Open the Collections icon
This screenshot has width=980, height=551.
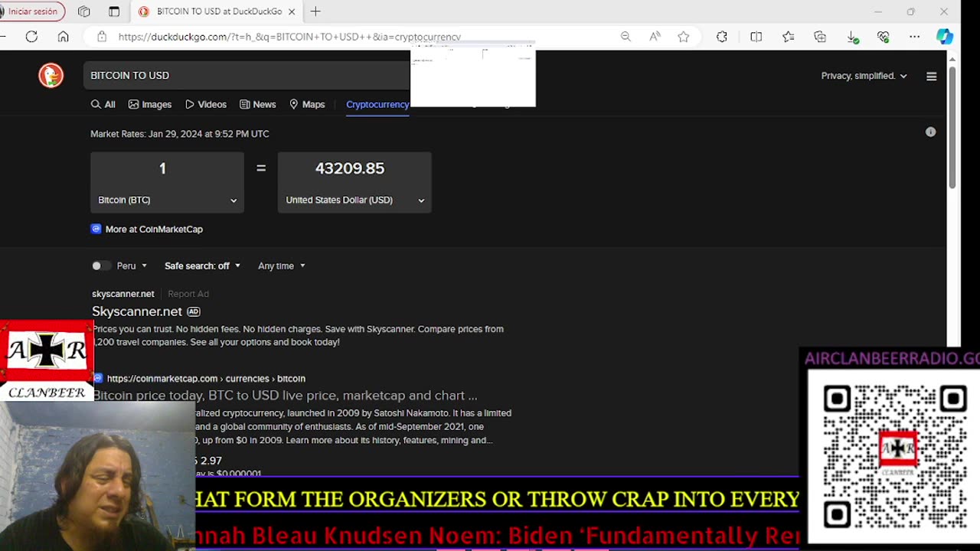(x=820, y=37)
